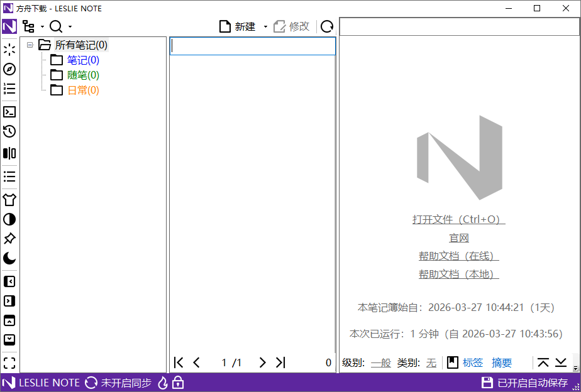
Task: Open the history clock icon on left sidebar
Action: point(9,132)
